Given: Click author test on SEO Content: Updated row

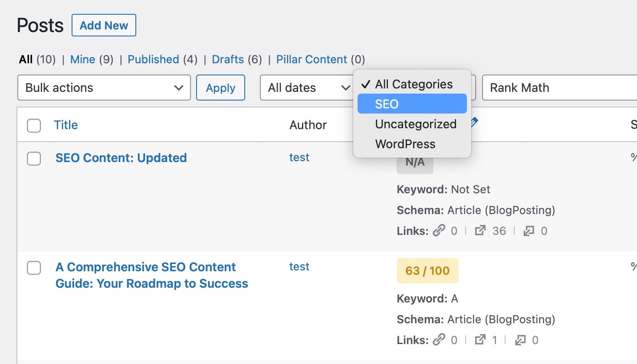Looking at the screenshot, I should (x=299, y=157).
